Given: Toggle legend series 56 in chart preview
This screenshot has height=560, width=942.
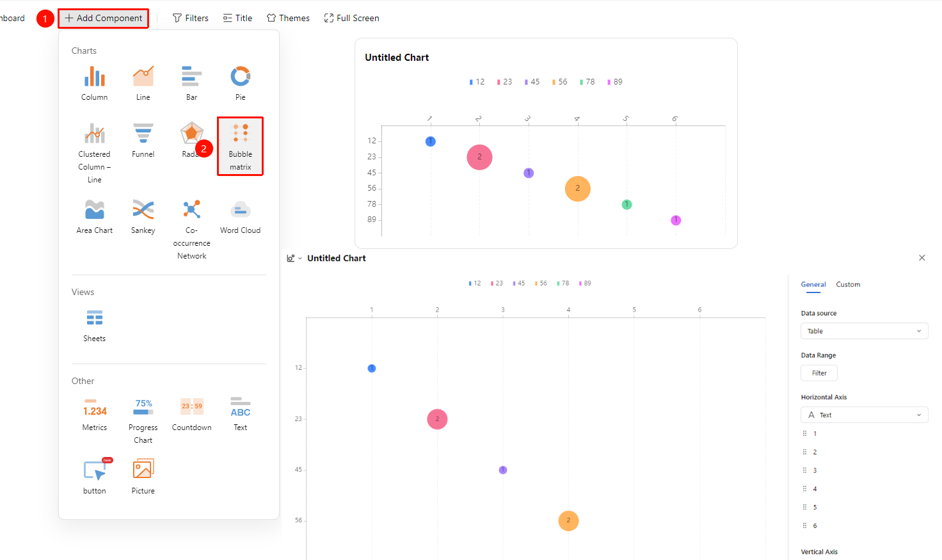Looking at the screenshot, I should [560, 82].
